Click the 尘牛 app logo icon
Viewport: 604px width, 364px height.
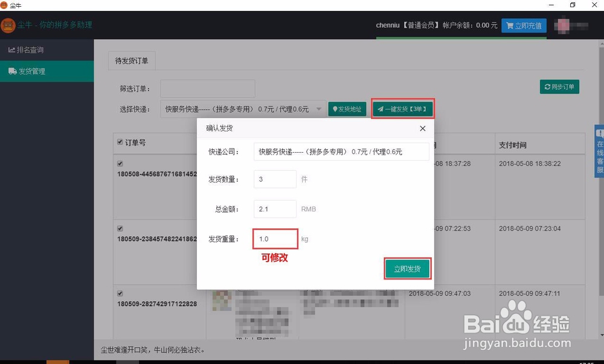(8, 25)
